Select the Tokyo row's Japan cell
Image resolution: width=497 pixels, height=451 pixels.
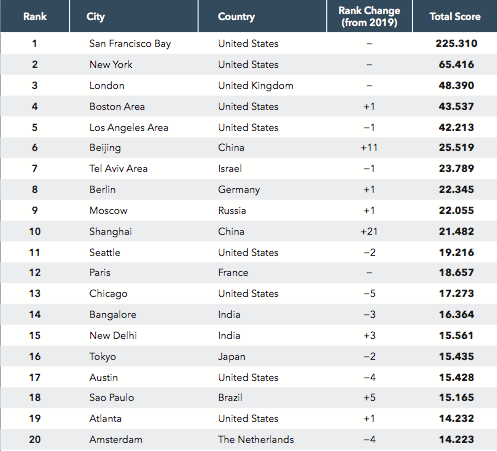pos(232,357)
